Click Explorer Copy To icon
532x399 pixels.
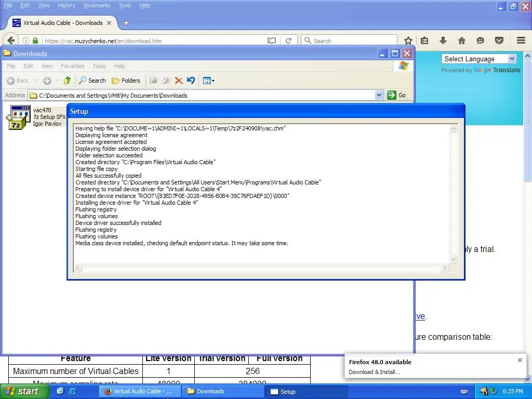pos(166,81)
